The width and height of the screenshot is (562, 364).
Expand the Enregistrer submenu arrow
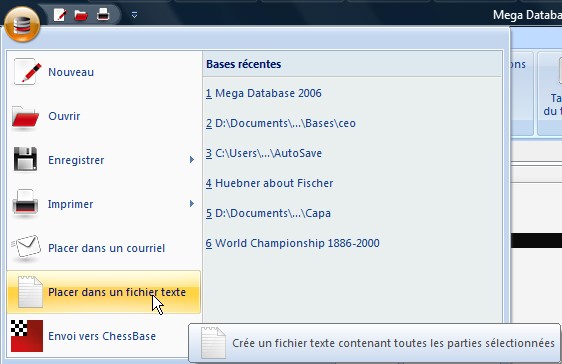pyautogui.click(x=192, y=159)
